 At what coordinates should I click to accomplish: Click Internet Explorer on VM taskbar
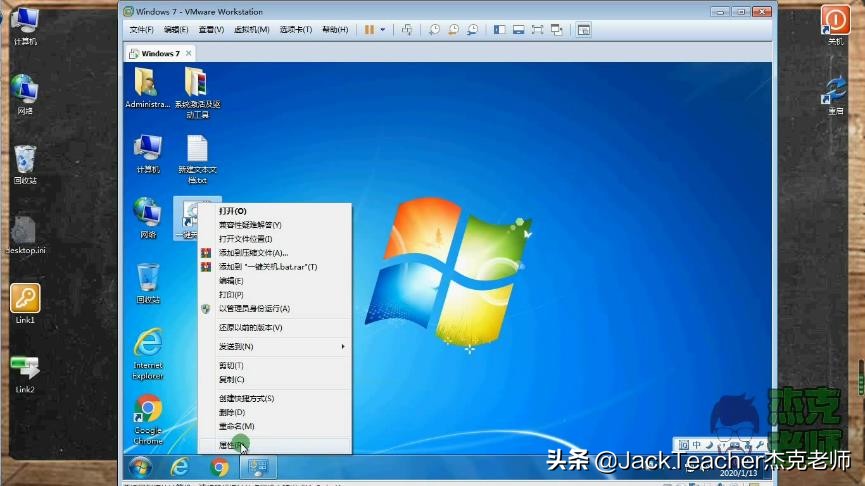click(x=180, y=468)
